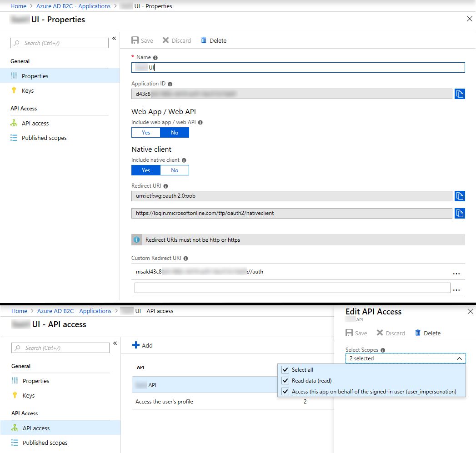Viewport: 476px width, 453px height.
Task: Click the Keys icon in lower sidebar
Action: coord(15,395)
